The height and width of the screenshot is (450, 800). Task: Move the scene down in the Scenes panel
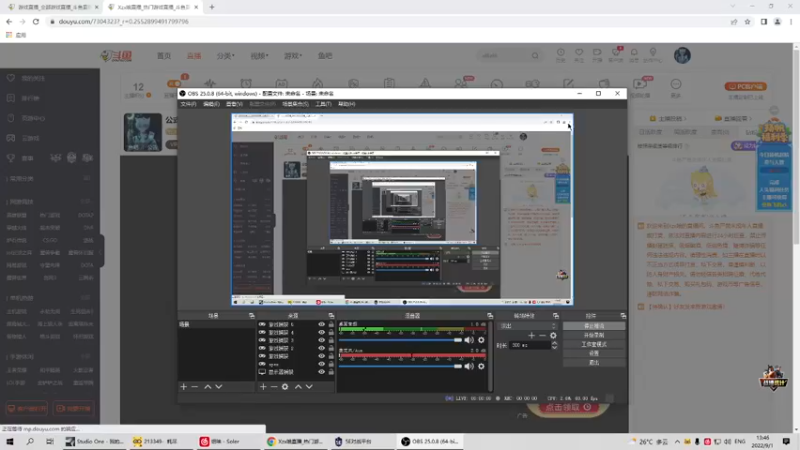point(219,387)
